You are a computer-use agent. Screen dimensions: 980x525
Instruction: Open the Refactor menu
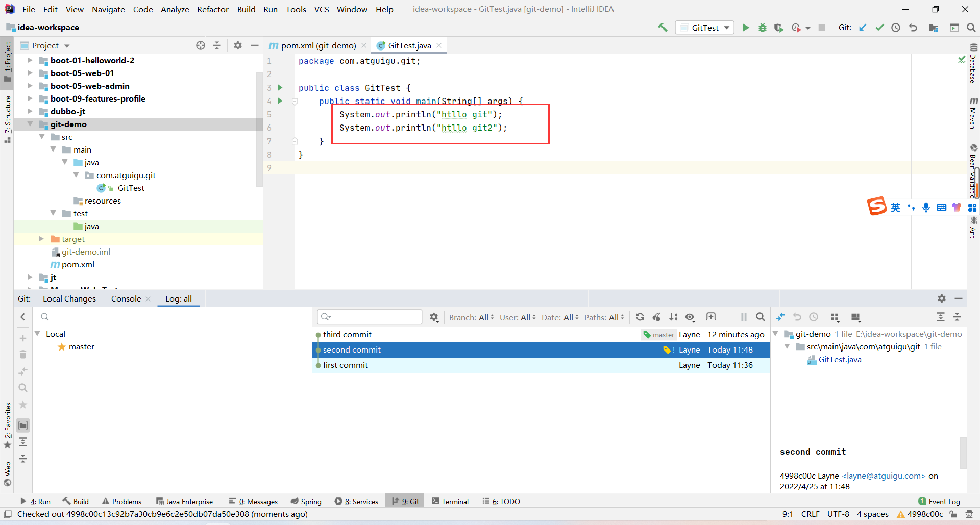coord(213,9)
